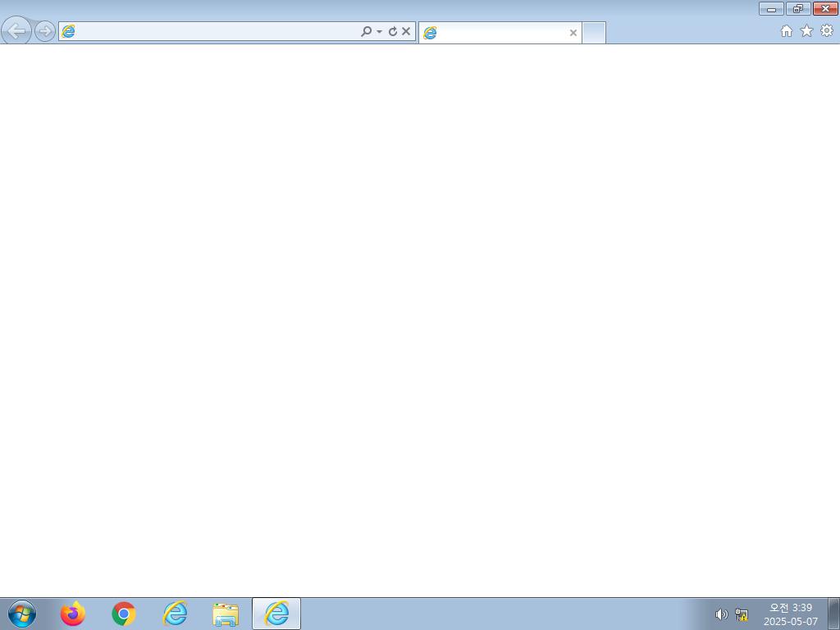Launch Google Chrome from the taskbar

(124, 614)
